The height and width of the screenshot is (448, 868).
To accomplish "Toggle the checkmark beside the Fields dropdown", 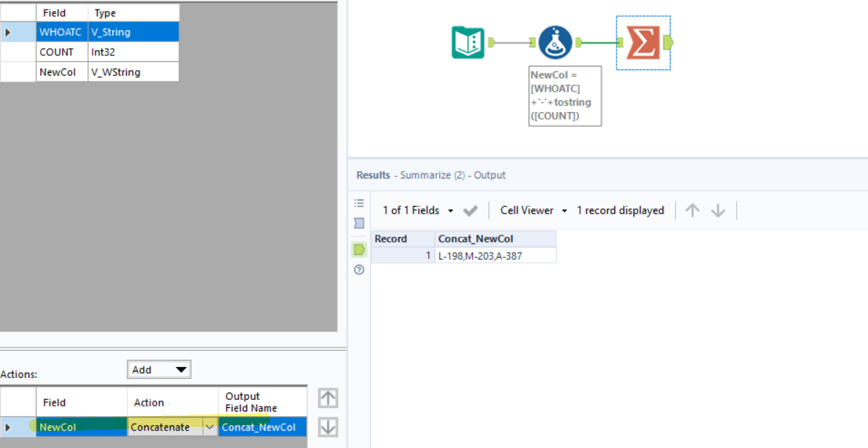I will pos(470,210).
